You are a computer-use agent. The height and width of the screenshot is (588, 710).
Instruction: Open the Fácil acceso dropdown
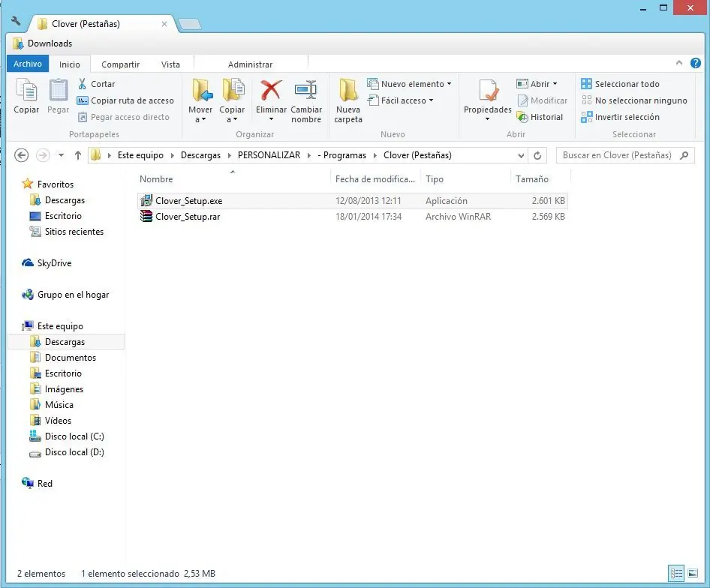401,100
